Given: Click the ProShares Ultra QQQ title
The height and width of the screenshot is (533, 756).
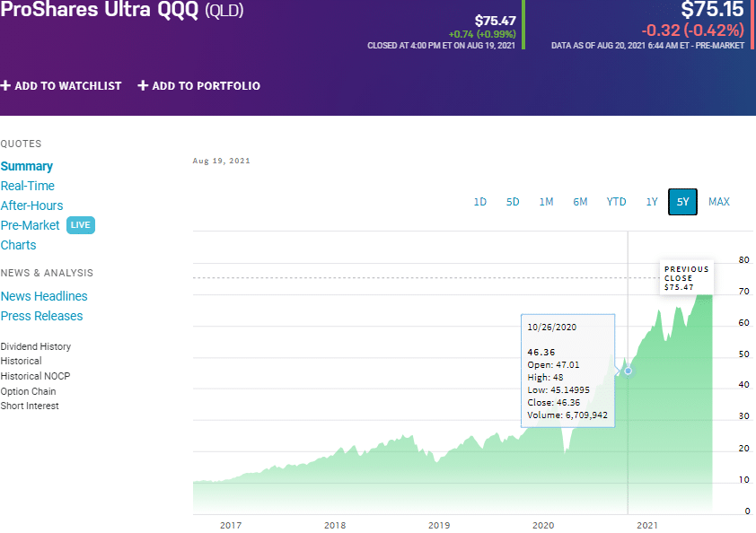Looking at the screenshot, I should (100, 9).
